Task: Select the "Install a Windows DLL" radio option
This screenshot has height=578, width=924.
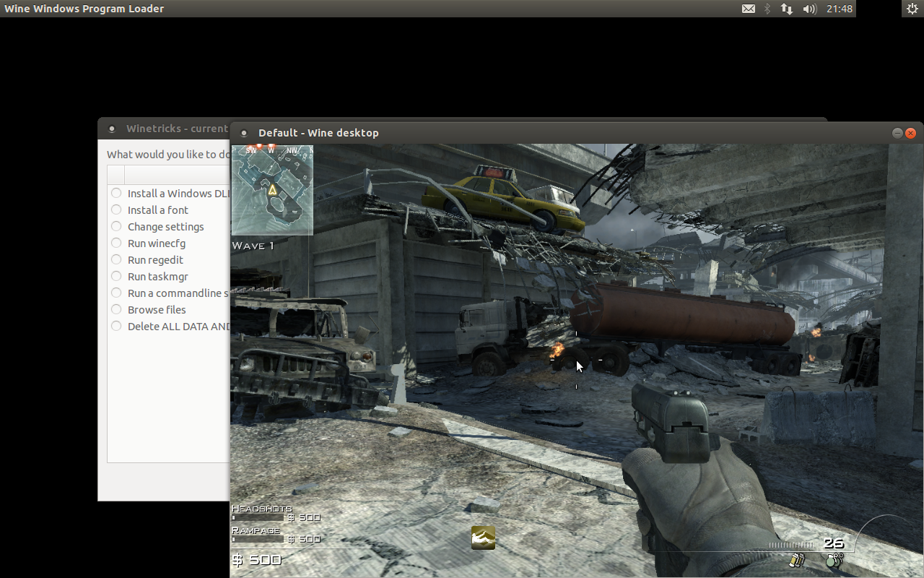Action: click(116, 193)
